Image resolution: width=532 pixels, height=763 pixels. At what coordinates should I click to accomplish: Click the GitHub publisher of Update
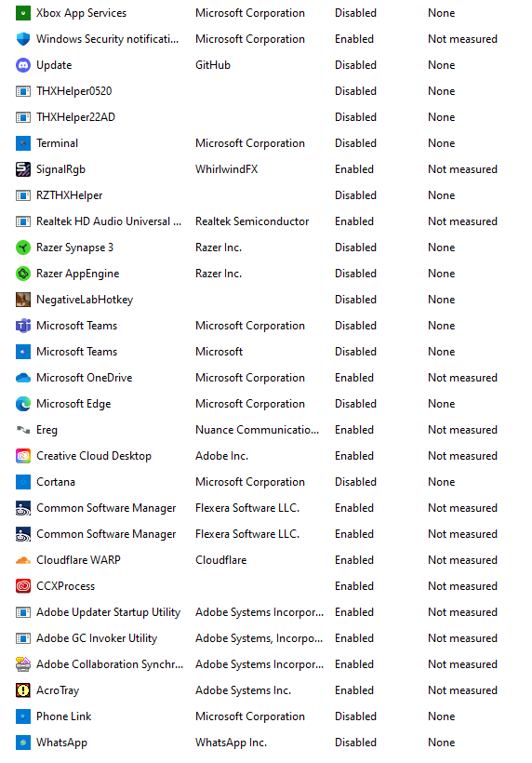(x=213, y=65)
